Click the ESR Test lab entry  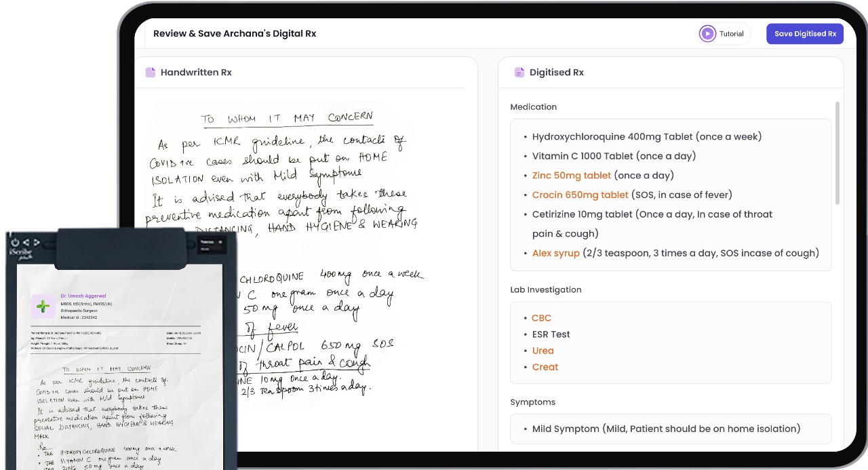(x=551, y=334)
